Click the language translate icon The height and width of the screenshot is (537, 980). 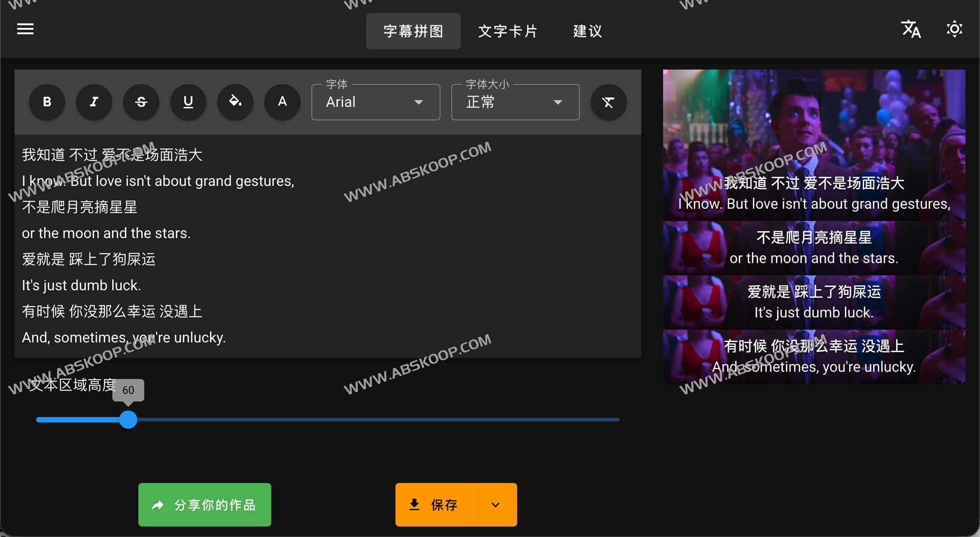tap(911, 29)
